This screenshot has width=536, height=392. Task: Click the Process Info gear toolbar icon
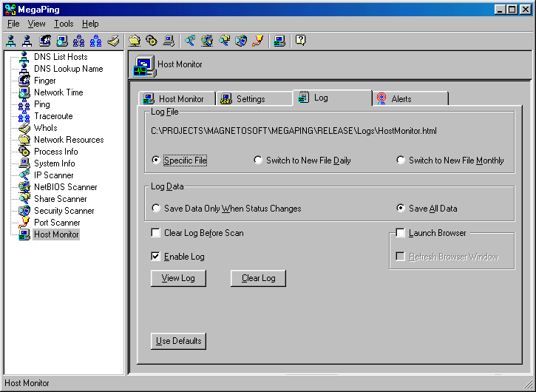click(x=152, y=41)
